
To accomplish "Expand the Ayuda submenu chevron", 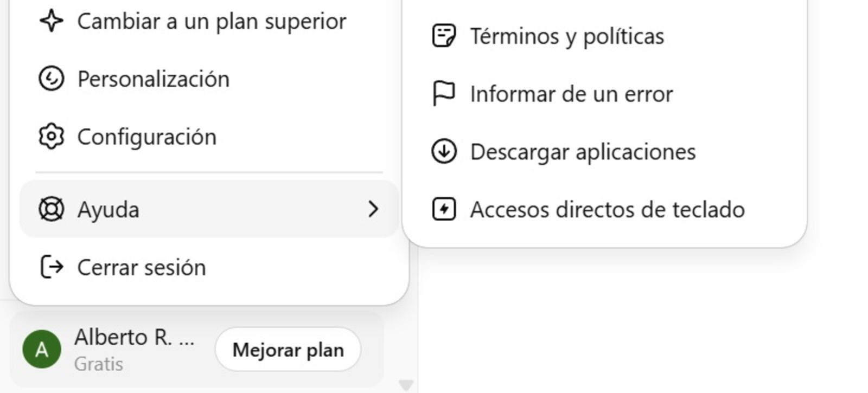I will [x=373, y=209].
